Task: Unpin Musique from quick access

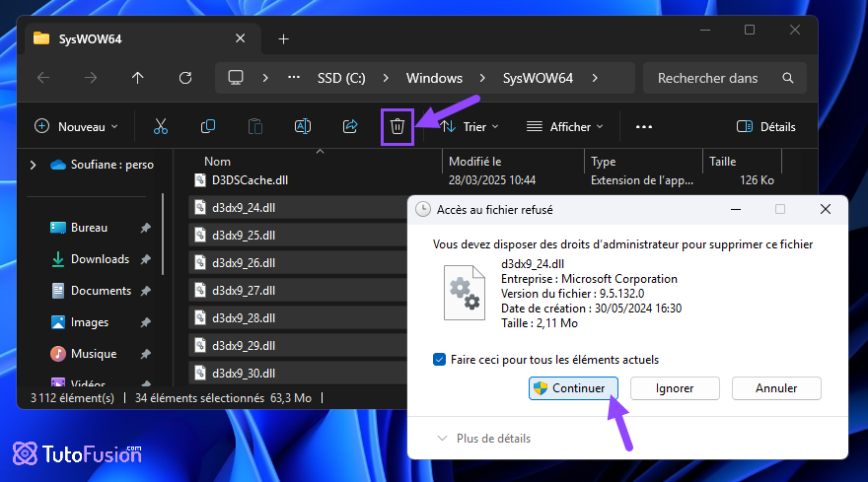Action: tap(146, 354)
